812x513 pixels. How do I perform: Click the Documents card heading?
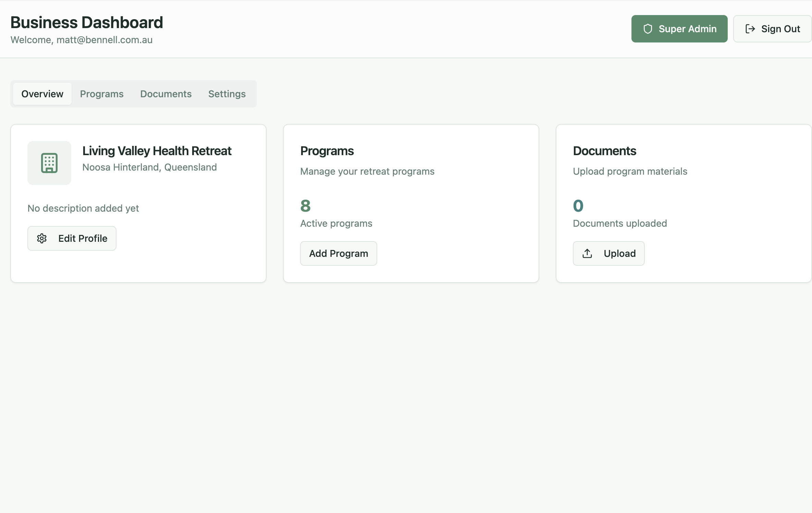coord(604,151)
